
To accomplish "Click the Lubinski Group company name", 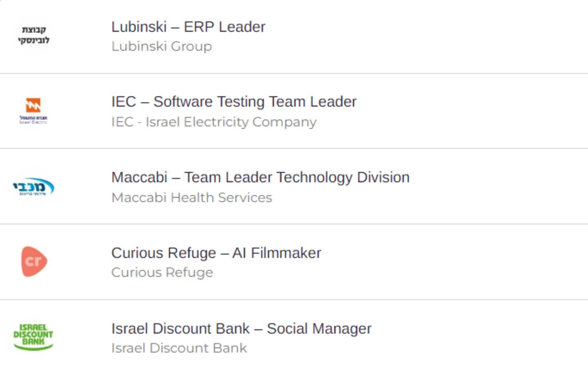I will tap(162, 46).
